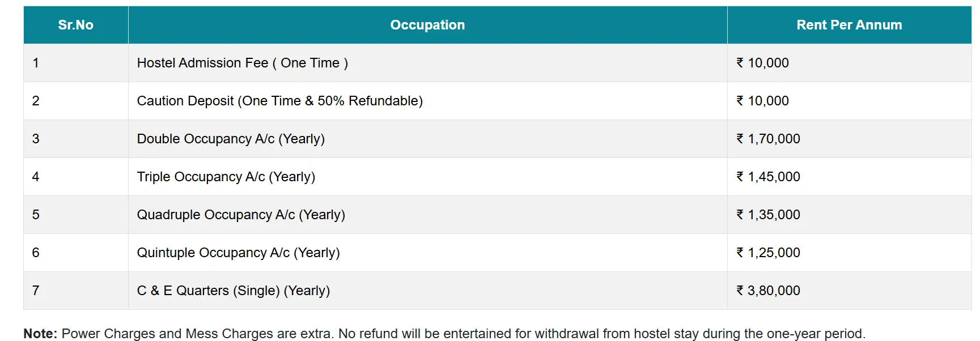Click the ₹ 3,80,000 rent value
The height and width of the screenshot is (341, 980).
[768, 291]
